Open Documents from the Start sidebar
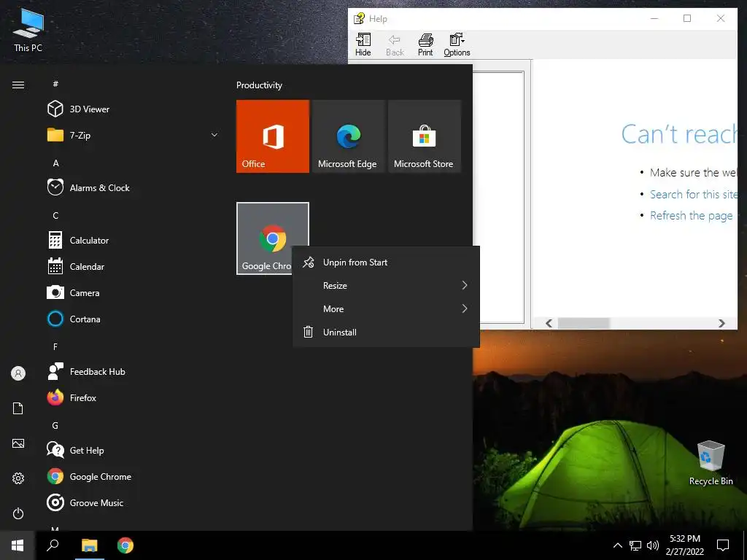Image resolution: width=747 pixels, height=560 pixels. (x=18, y=408)
